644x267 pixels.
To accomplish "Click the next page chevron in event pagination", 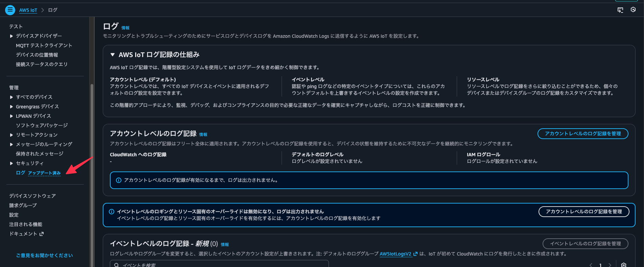I will 610,265.
